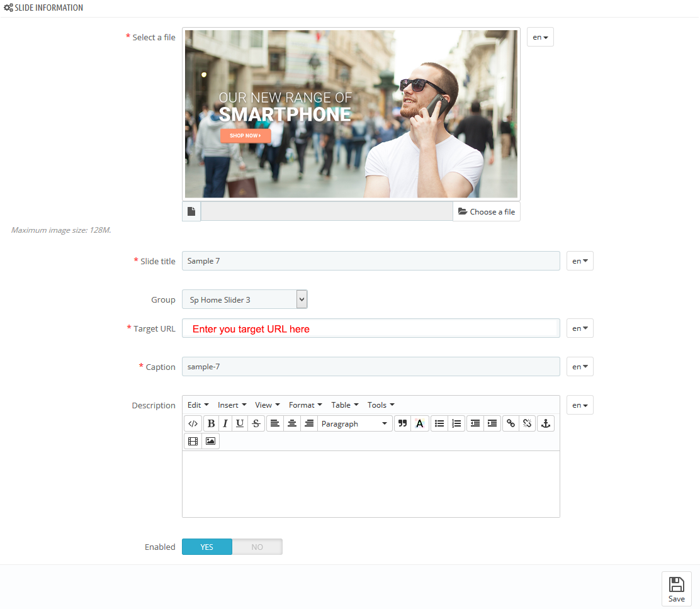Viewport: 700px width, 609px height.
Task: Open the source code editor icon
Action: pyautogui.click(x=193, y=424)
